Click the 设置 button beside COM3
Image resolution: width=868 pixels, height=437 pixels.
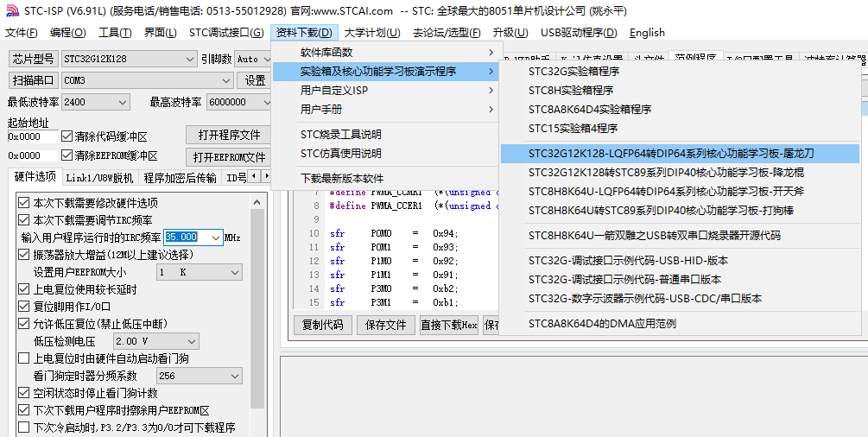pyautogui.click(x=255, y=81)
